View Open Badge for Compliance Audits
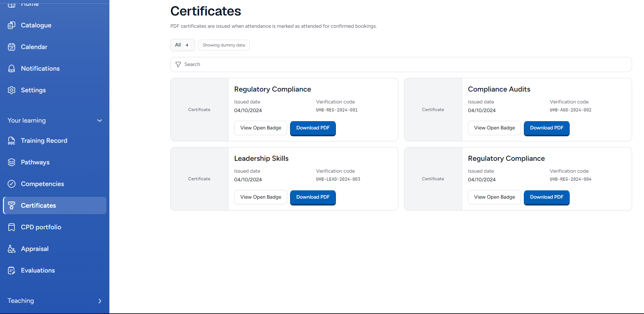644x314 pixels. pyautogui.click(x=494, y=128)
